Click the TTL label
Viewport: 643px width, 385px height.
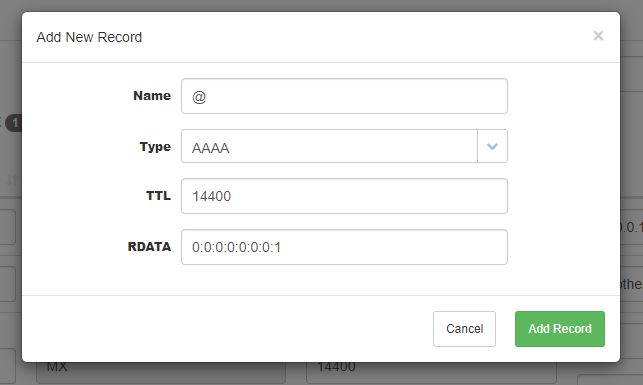(x=158, y=196)
